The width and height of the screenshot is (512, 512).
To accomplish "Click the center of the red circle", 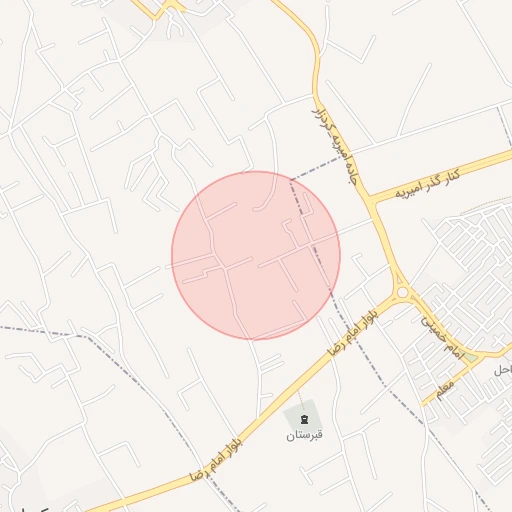I will [x=256, y=256].
